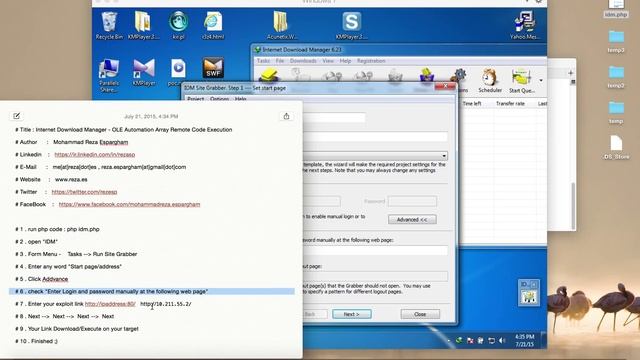Close the Site Grabber dialog with red X
The image size is (640, 360).
point(445,86)
